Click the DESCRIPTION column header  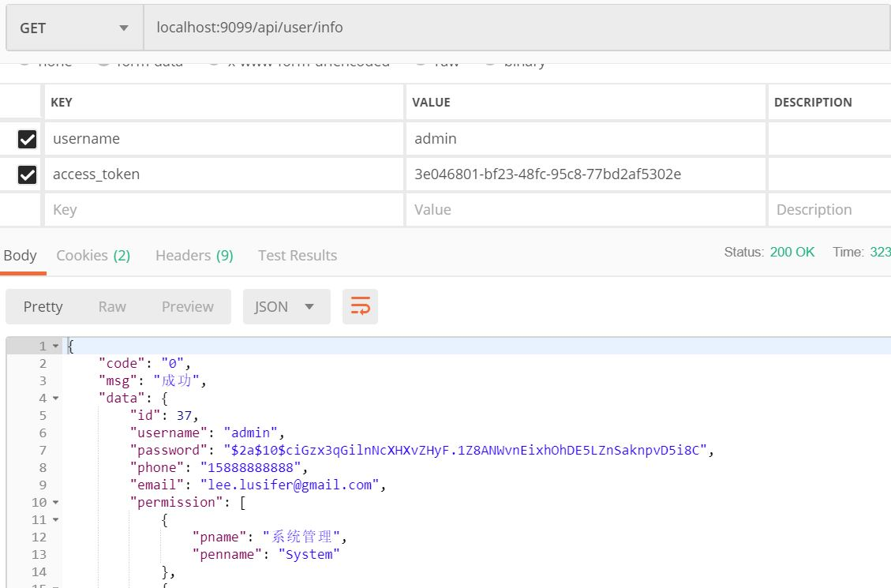[813, 103]
